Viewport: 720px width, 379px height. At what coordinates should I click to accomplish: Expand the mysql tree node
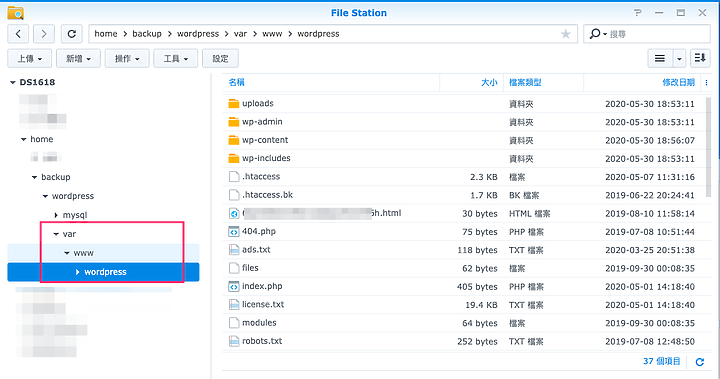tap(56, 215)
